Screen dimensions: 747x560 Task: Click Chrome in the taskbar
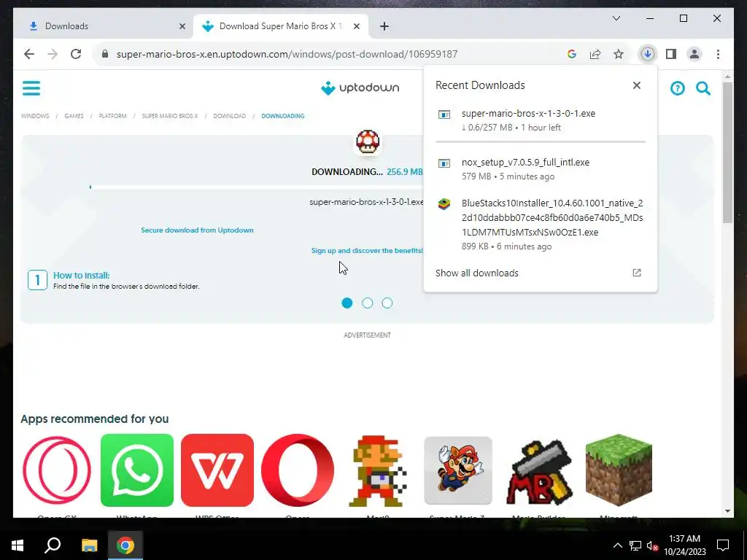(125, 545)
